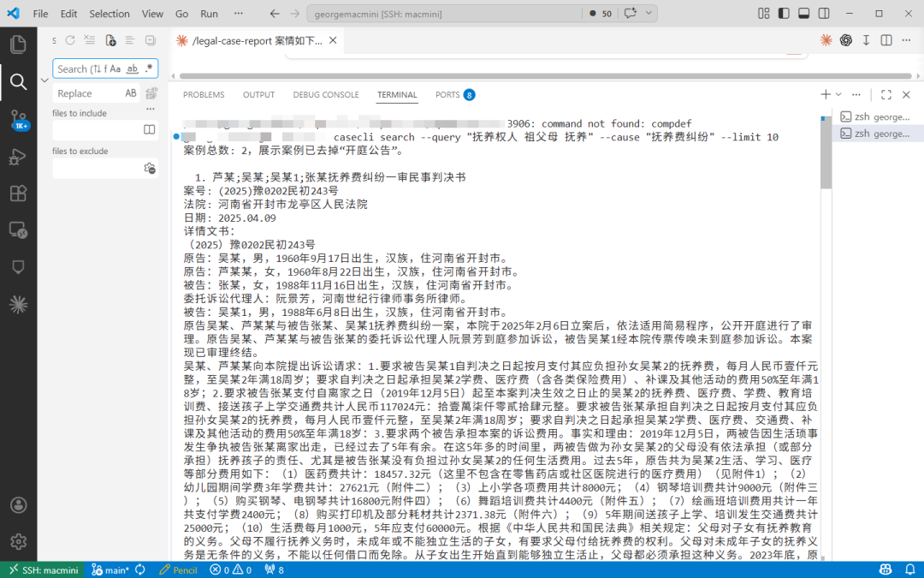The width and height of the screenshot is (924, 578).
Task: Open launch profile dropdown beside new terminal
Action: [838, 94]
